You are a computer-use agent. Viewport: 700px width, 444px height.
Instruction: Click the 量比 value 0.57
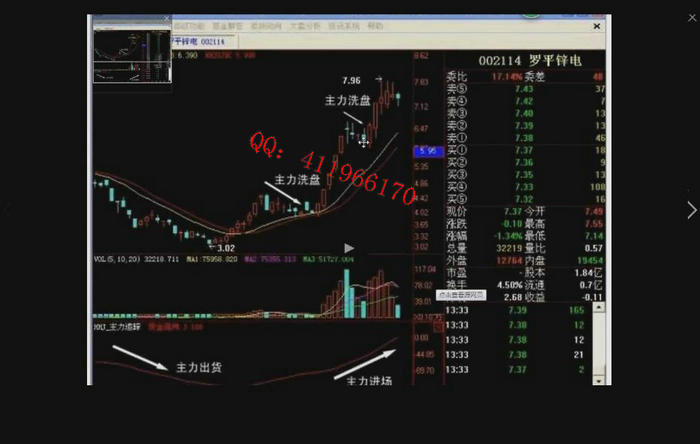click(594, 248)
